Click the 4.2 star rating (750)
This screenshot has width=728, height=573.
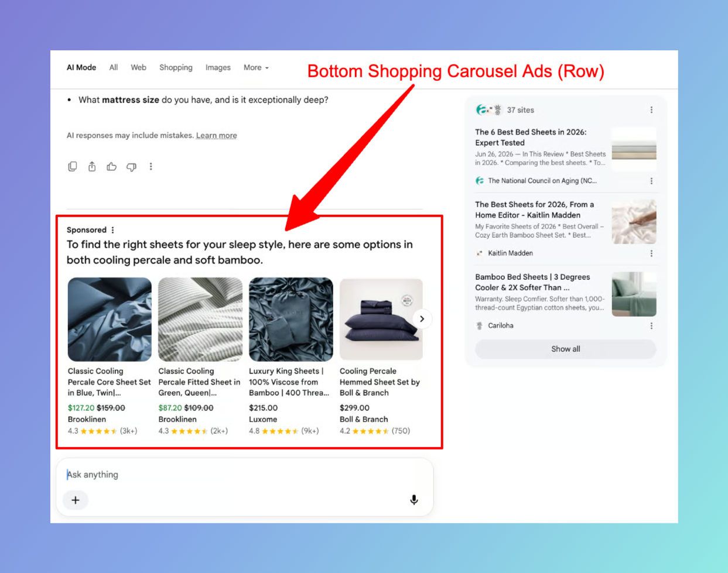[x=375, y=431]
